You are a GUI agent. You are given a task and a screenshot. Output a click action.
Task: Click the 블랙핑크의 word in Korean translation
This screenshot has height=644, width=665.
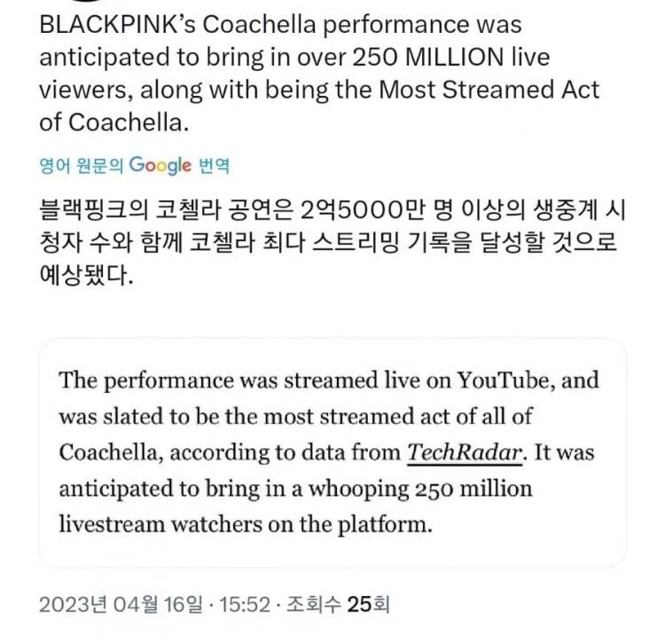[x=93, y=210]
